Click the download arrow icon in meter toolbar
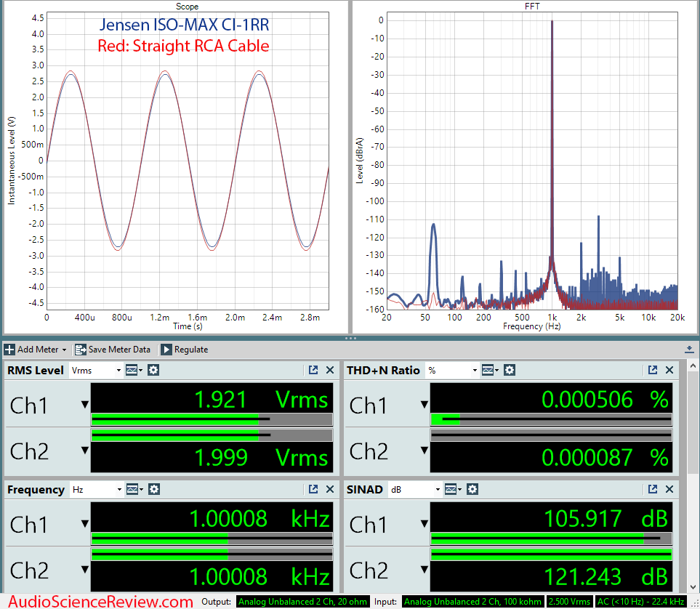The height and width of the screenshot is (609, 700). point(689,349)
